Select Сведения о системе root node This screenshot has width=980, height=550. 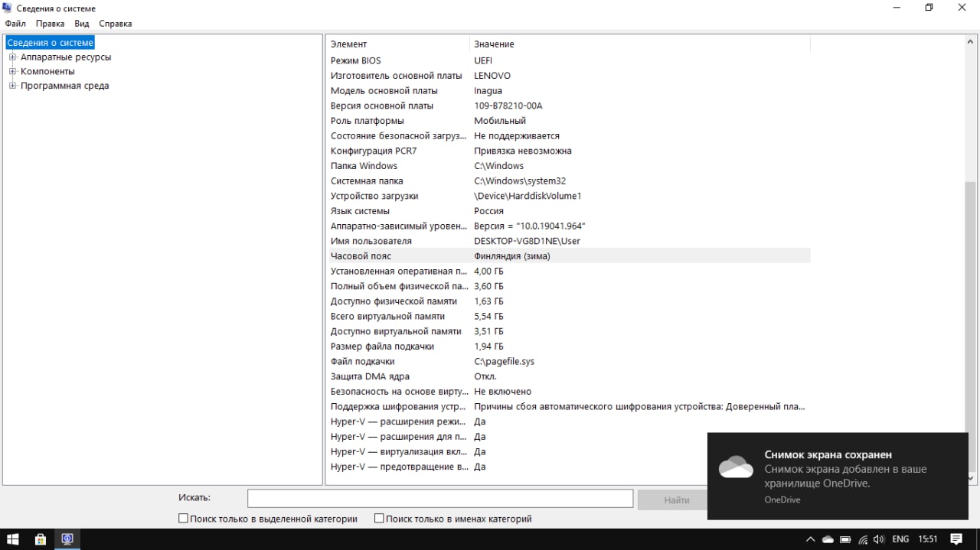50,43
